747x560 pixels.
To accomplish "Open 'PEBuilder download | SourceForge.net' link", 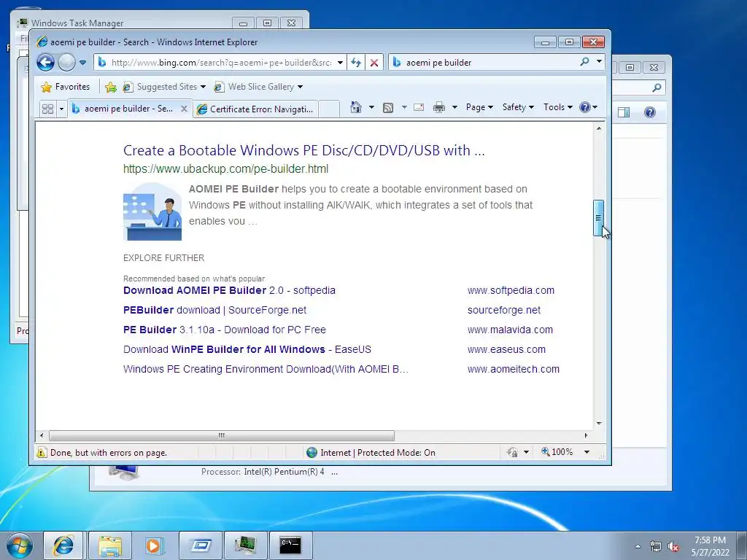I will [215, 310].
